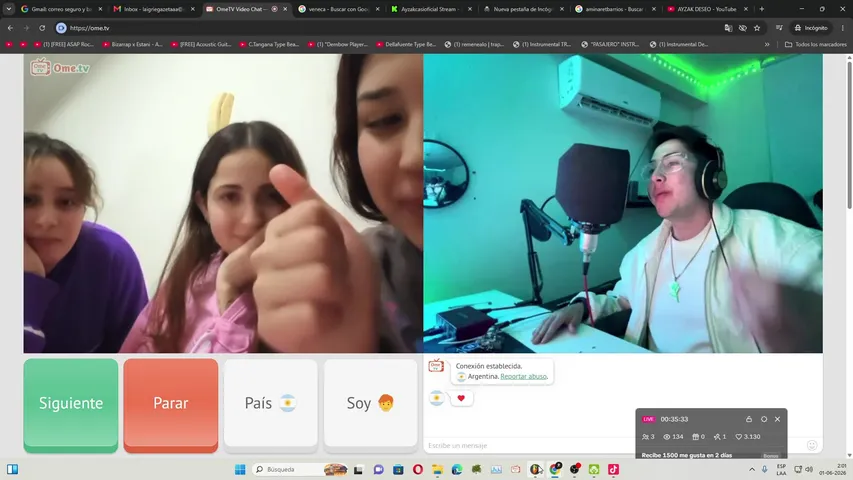Click the Ome.tv logo
The image size is (853, 480).
click(x=60, y=67)
